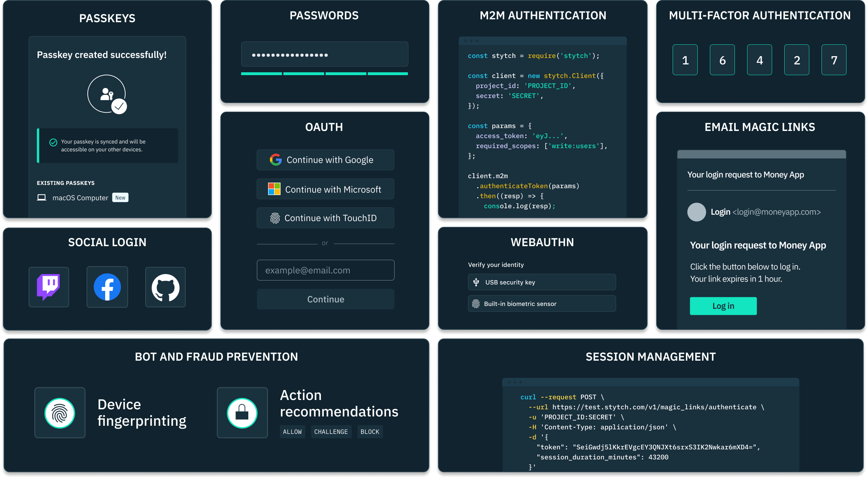Viewport: 868px width, 478px height.
Task: Click the Action recommendations label
Action: pos(339,403)
